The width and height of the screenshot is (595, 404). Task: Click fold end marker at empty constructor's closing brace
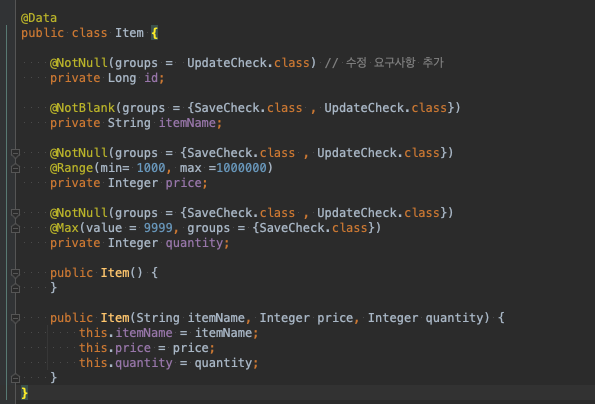point(15,288)
